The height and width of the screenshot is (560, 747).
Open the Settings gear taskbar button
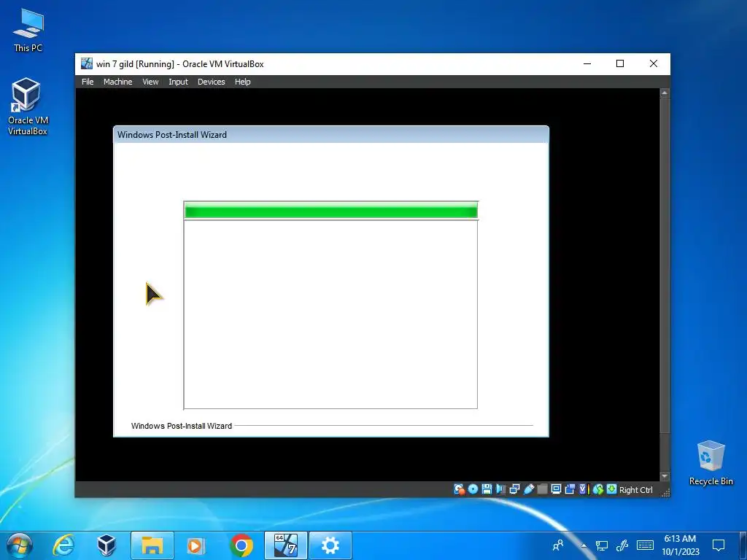pos(330,545)
